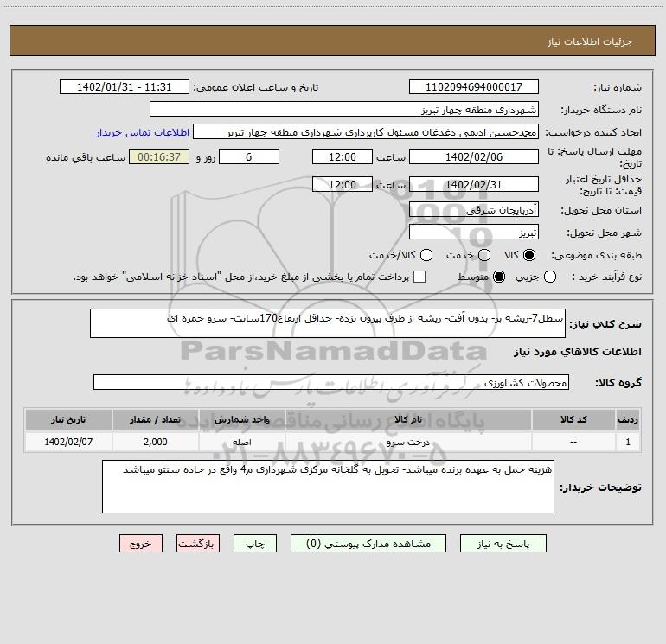Screen dimensions: 666x644
Task: Click the price validity time 12:00 field
Action: point(343,184)
